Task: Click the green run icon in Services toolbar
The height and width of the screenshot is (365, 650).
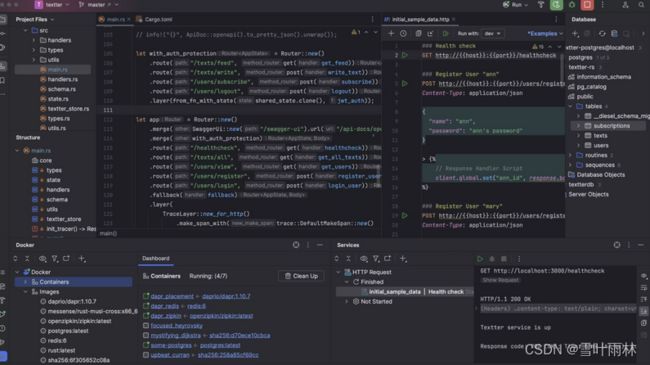Action: click(480, 259)
